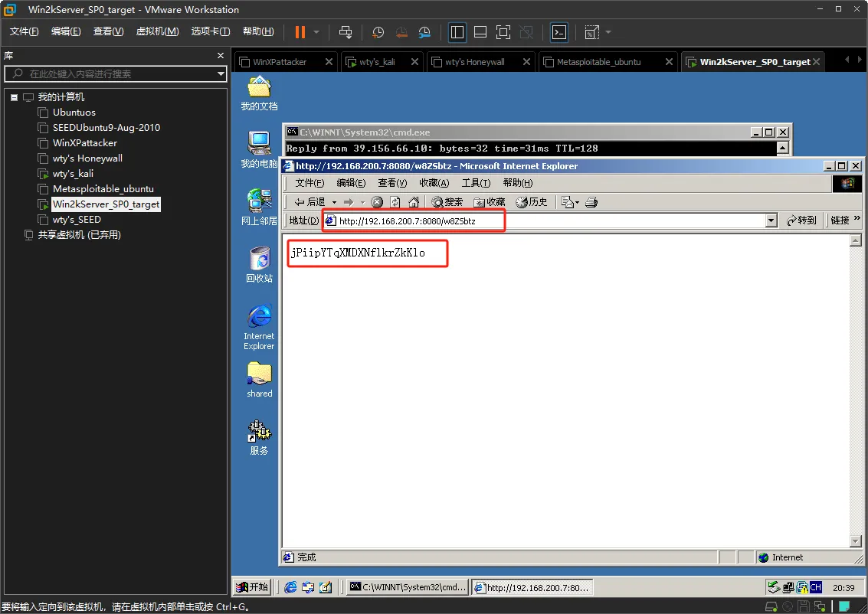Click the IE home icon
Screen dimensions: 868x614
pyautogui.click(x=414, y=202)
